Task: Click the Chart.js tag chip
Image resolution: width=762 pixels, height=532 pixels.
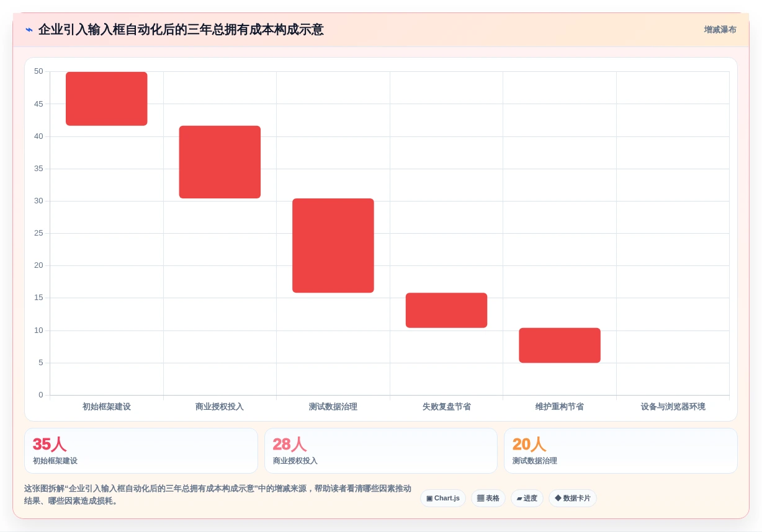Action: click(x=443, y=499)
